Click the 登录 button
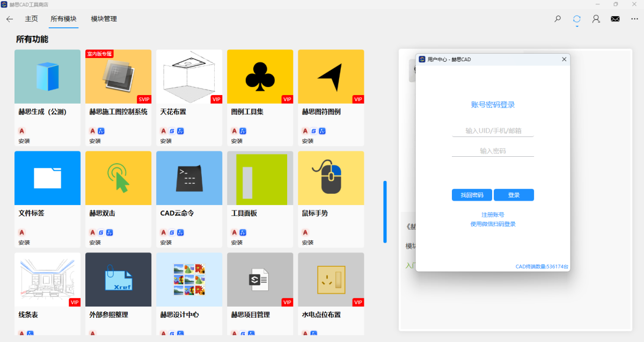The image size is (644, 342). (x=514, y=195)
